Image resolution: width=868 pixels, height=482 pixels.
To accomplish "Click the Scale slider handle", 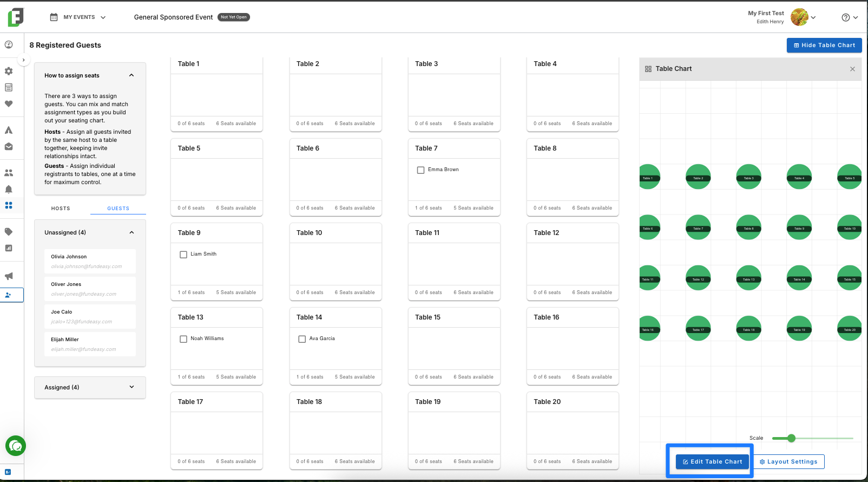I will (792, 438).
